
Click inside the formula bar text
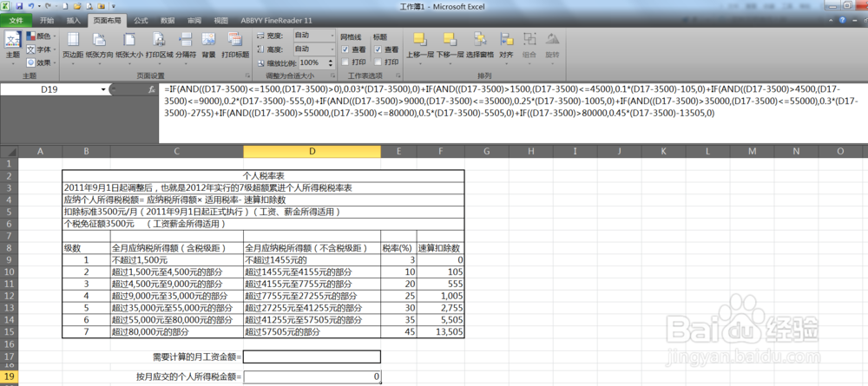tap(512, 101)
